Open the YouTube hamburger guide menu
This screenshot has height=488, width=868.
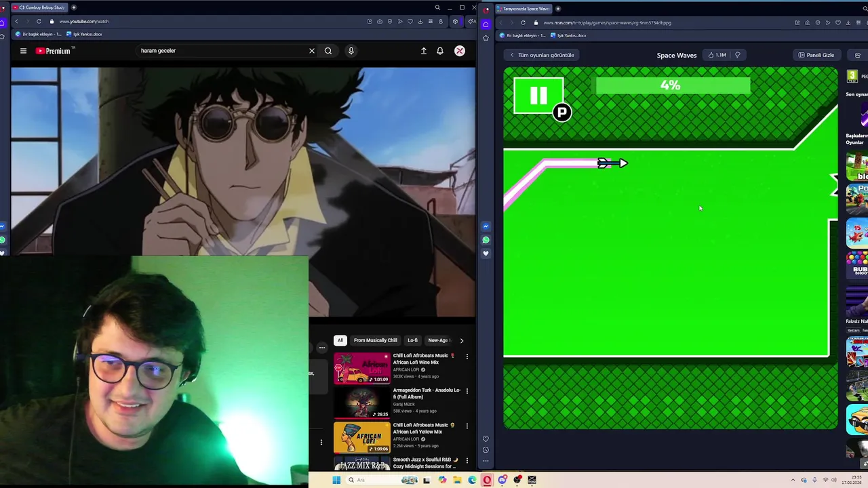[23, 51]
